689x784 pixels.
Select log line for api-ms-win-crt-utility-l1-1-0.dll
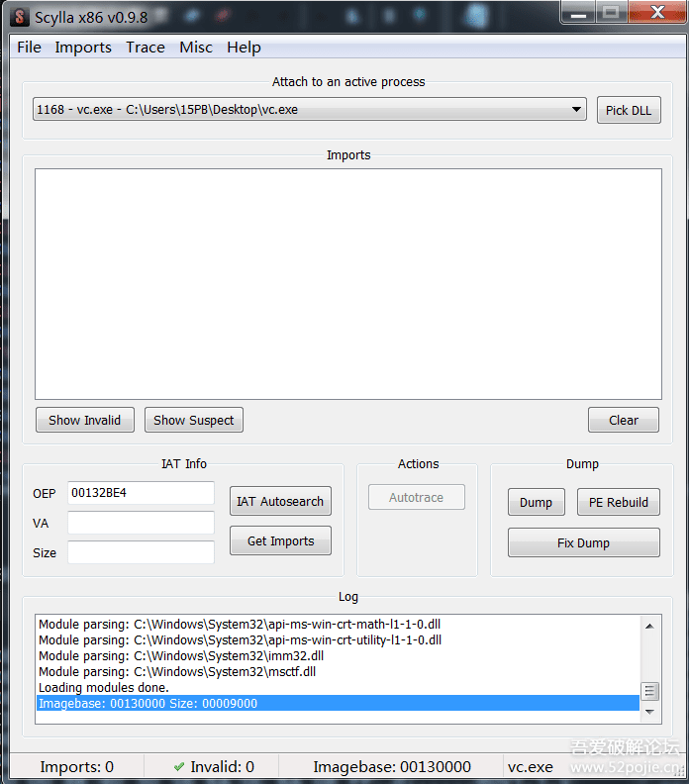pyautogui.click(x=338, y=640)
